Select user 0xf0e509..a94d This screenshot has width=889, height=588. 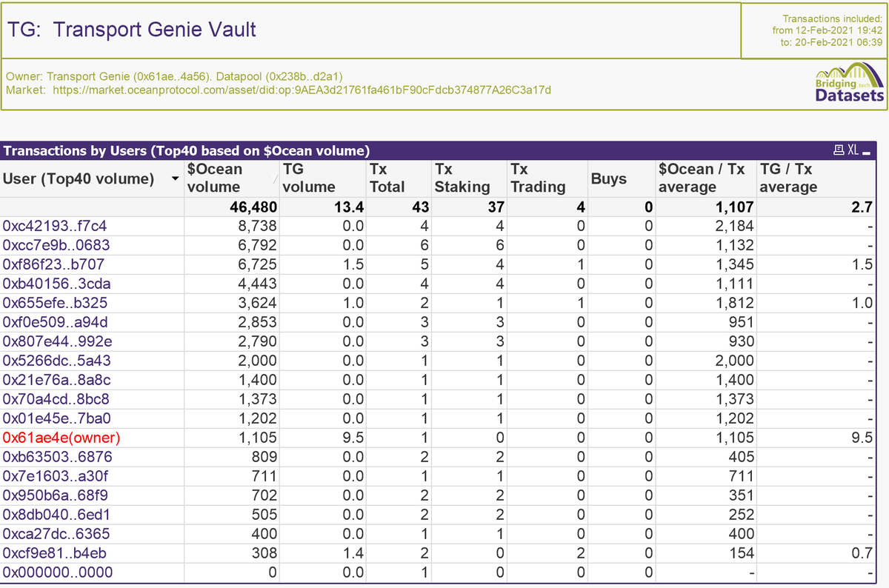click(x=56, y=321)
